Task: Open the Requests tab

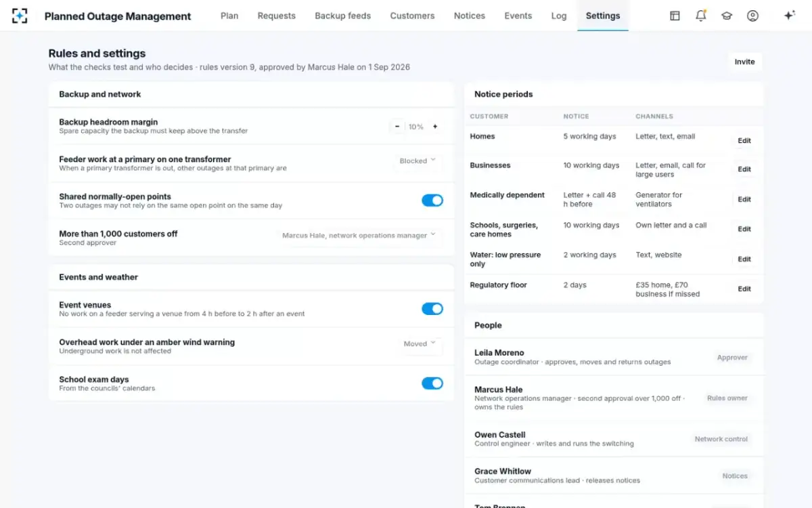Action: tap(276, 16)
